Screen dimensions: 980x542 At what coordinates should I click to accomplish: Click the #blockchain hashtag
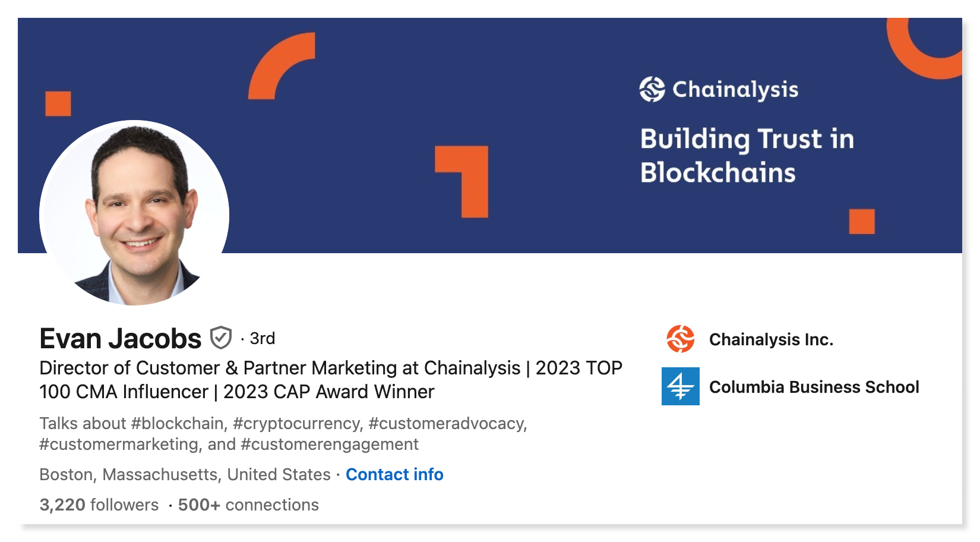click(x=178, y=423)
